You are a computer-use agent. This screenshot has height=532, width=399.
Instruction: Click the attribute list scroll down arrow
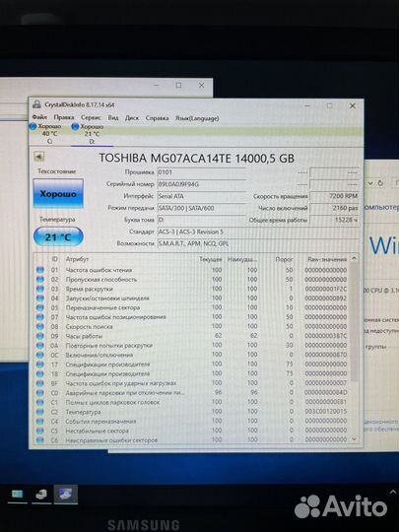[355, 439]
